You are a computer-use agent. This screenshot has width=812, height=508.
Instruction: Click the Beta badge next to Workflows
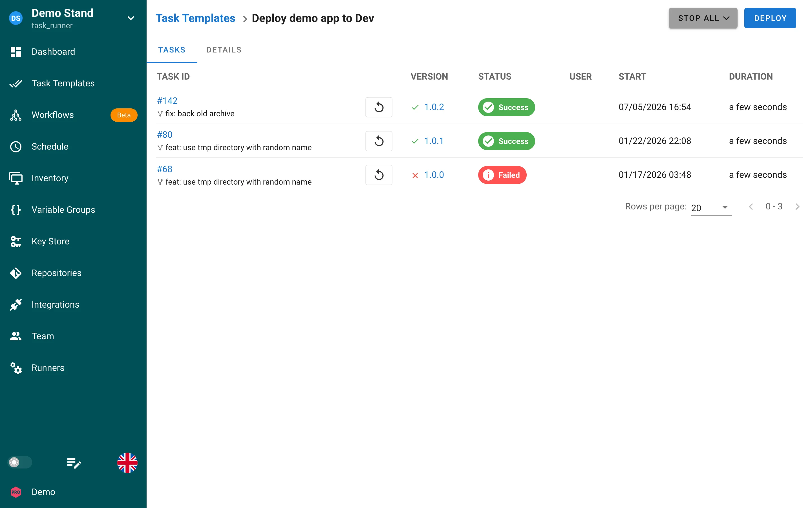tap(124, 115)
